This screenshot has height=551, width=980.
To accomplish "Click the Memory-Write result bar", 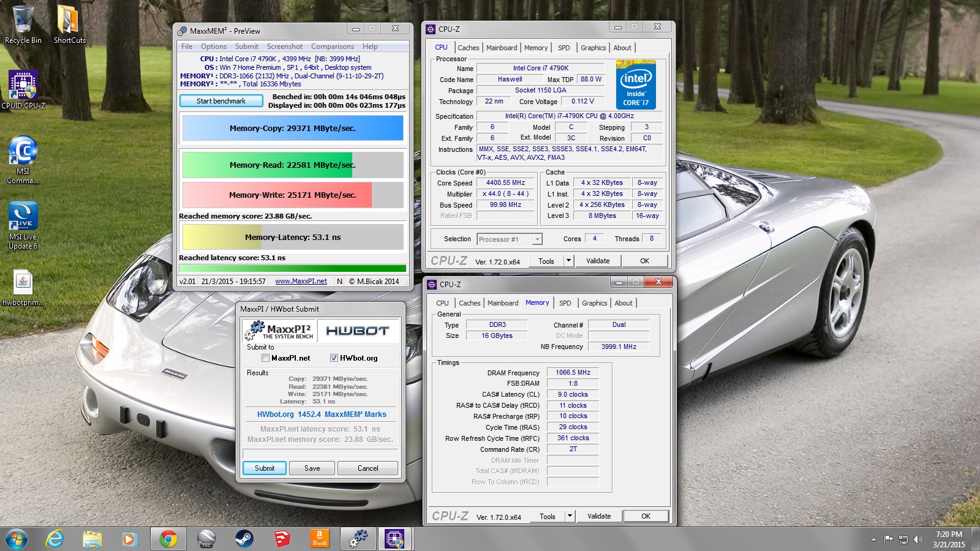I will pyautogui.click(x=293, y=195).
